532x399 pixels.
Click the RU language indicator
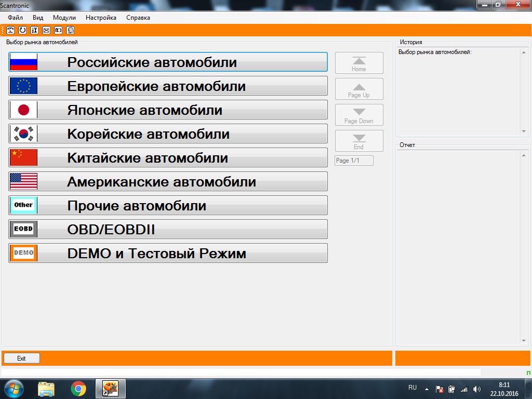[x=413, y=388]
